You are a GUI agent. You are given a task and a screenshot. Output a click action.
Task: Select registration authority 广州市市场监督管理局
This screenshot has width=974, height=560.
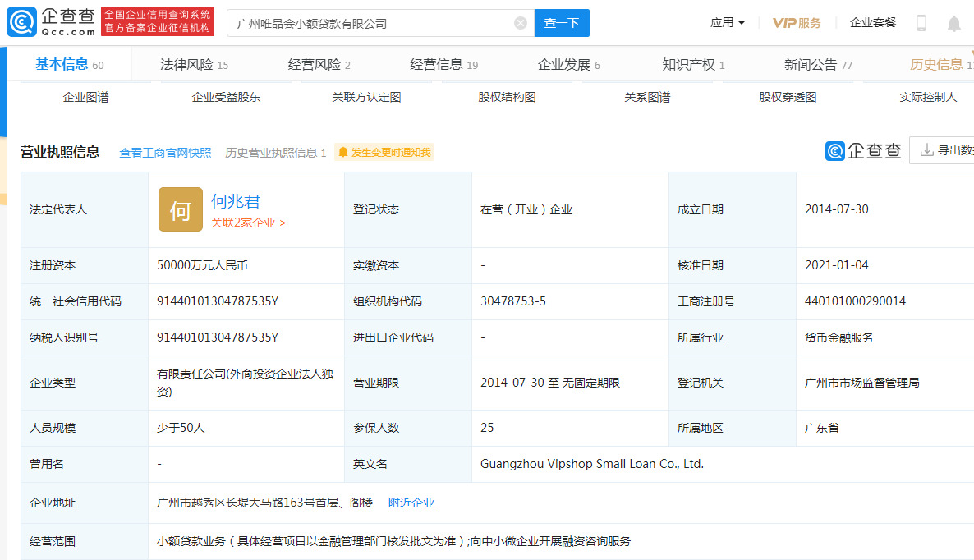861,383
